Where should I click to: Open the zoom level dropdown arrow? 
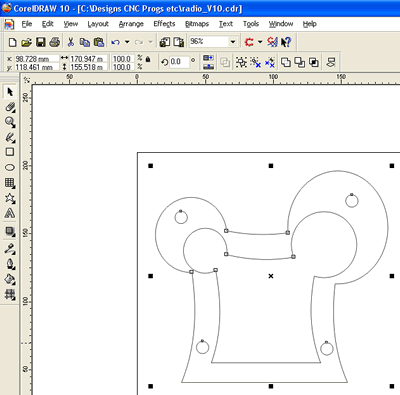[233, 42]
